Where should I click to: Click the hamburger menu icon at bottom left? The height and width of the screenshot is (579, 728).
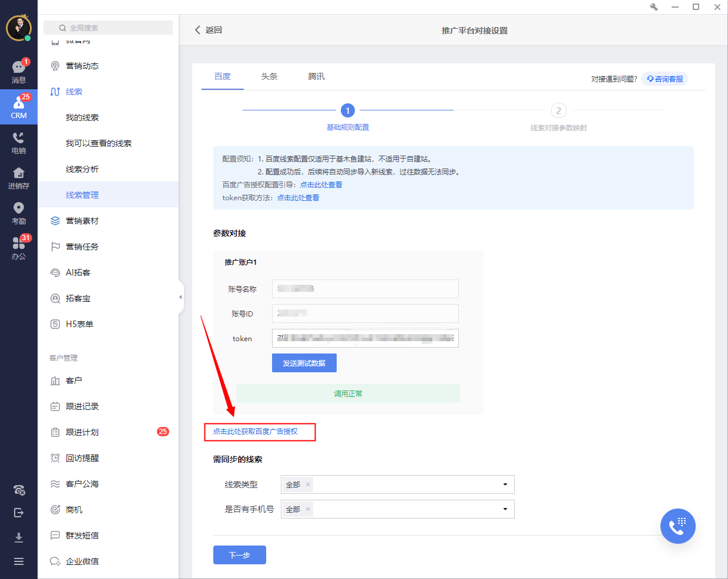(x=19, y=561)
